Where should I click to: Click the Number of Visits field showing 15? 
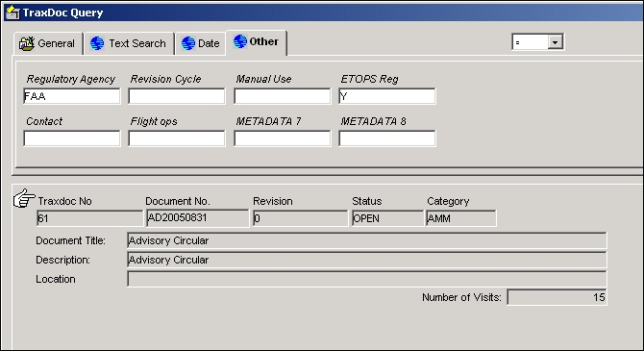pos(557,297)
